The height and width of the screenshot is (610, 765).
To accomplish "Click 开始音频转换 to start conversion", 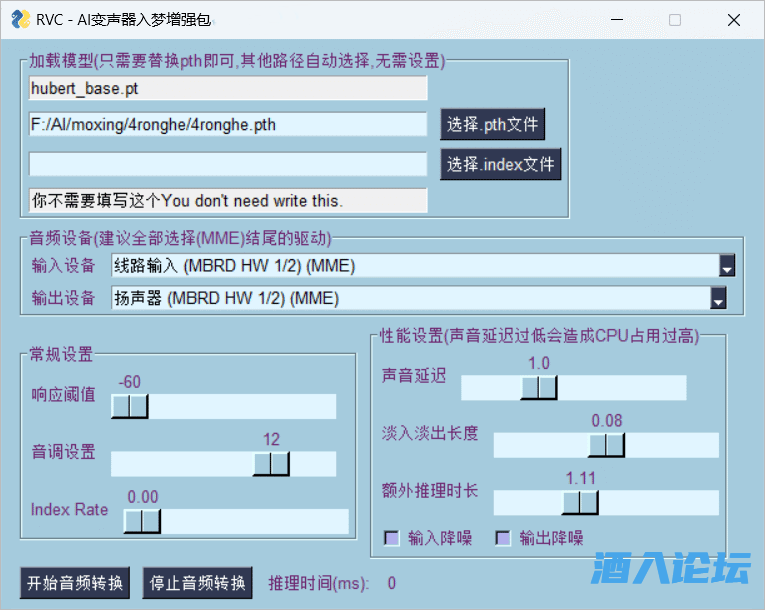I will pos(75,583).
